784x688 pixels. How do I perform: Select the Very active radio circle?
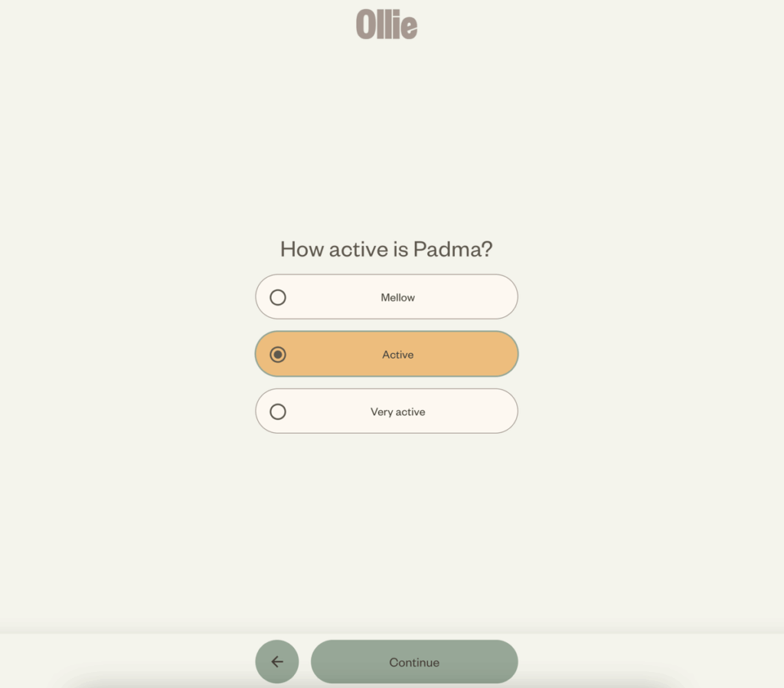pyautogui.click(x=278, y=411)
